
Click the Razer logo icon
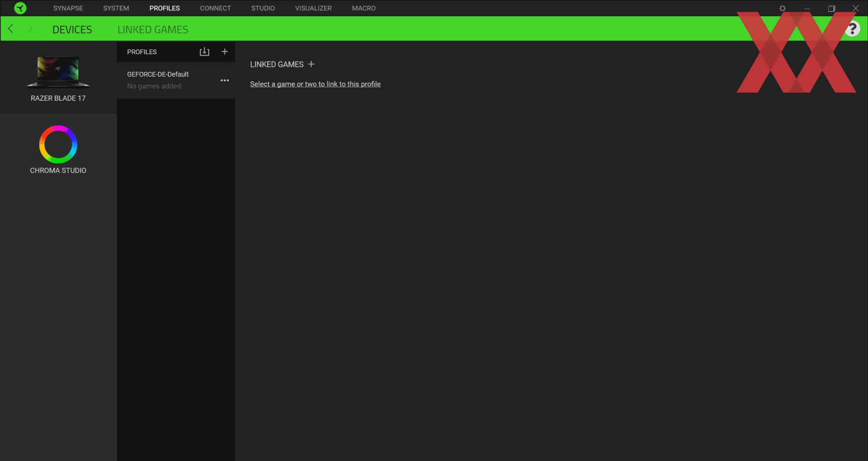tap(20, 8)
